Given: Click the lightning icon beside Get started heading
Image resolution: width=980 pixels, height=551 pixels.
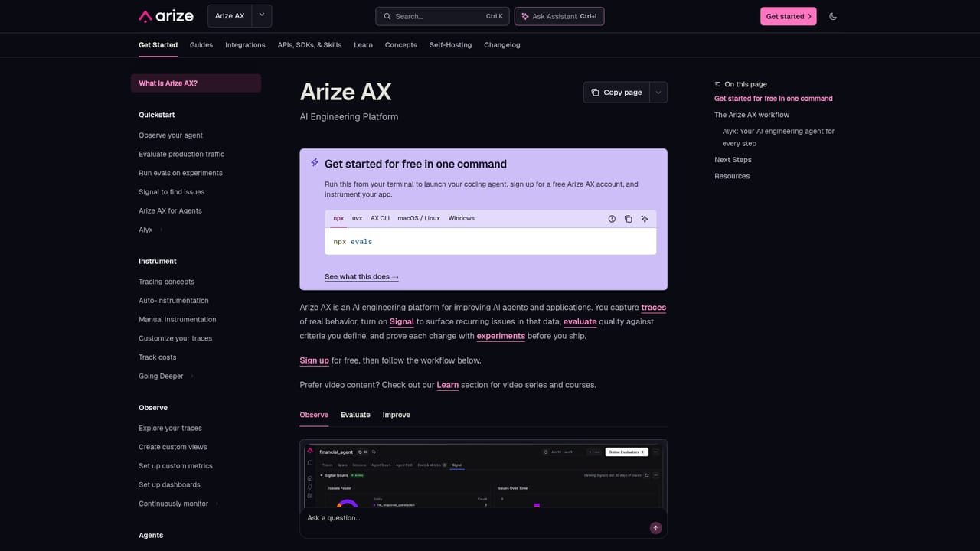Looking at the screenshot, I should click(x=315, y=162).
